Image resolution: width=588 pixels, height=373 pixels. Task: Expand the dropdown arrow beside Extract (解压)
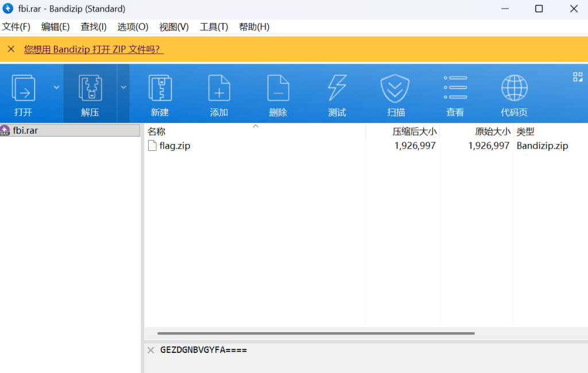[x=123, y=87]
